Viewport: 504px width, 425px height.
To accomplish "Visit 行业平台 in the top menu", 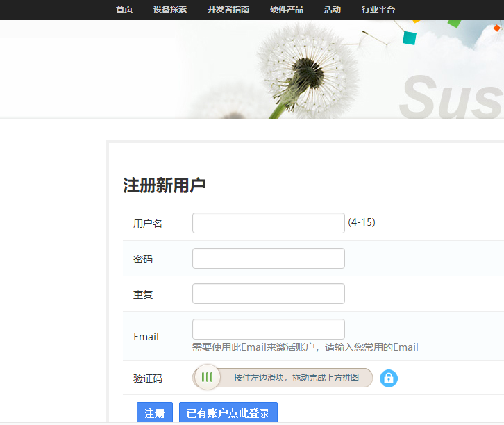I will [x=378, y=10].
